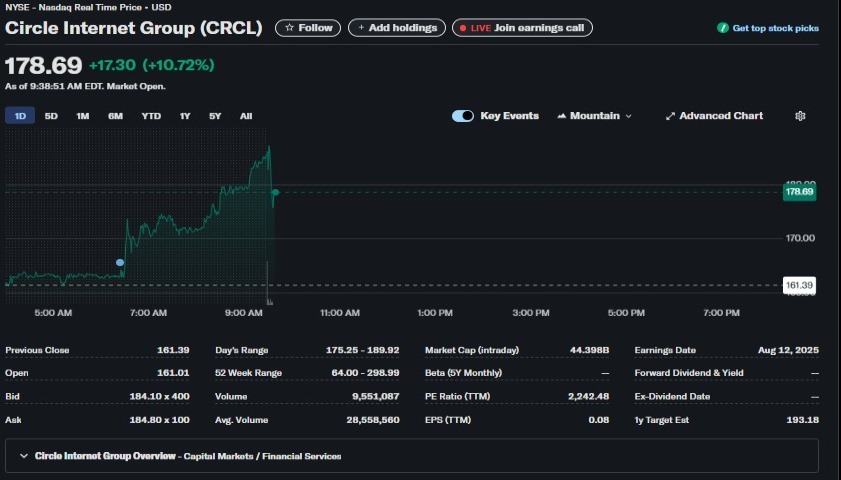
Task: Click the Market Cap (intraday) label
Action: tap(472, 350)
